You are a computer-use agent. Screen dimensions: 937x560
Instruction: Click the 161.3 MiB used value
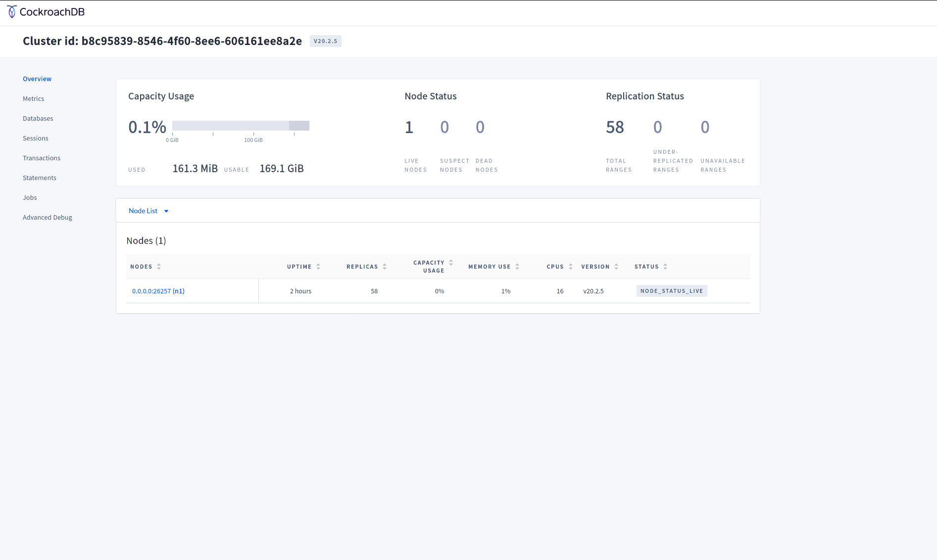tap(195, 169)
